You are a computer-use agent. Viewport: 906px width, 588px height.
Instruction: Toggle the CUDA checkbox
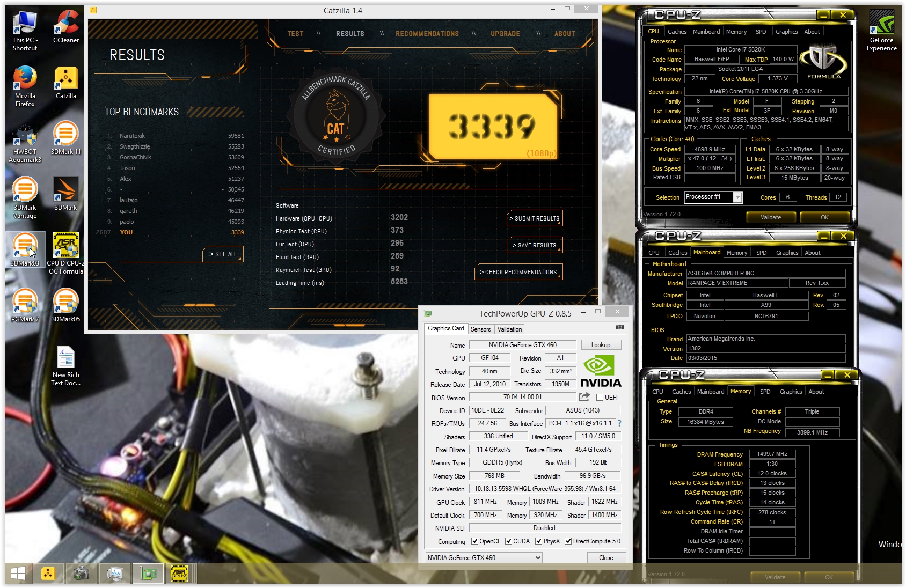(508, 541)
